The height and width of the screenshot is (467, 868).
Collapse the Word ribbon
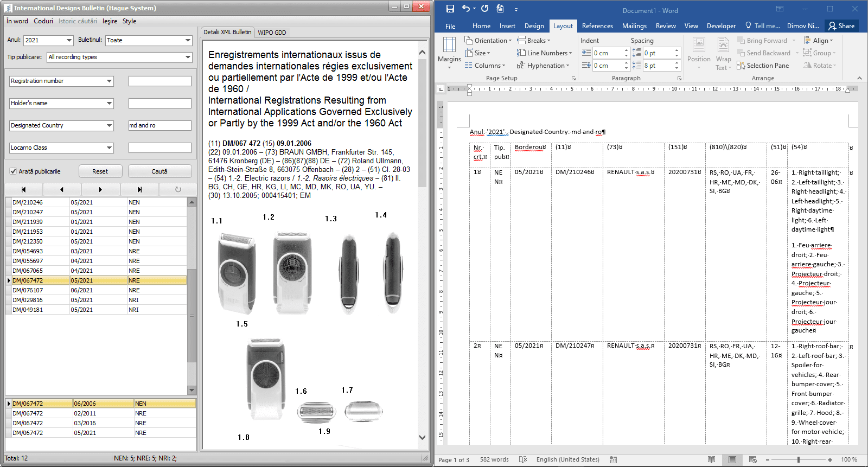click(859, 79)
